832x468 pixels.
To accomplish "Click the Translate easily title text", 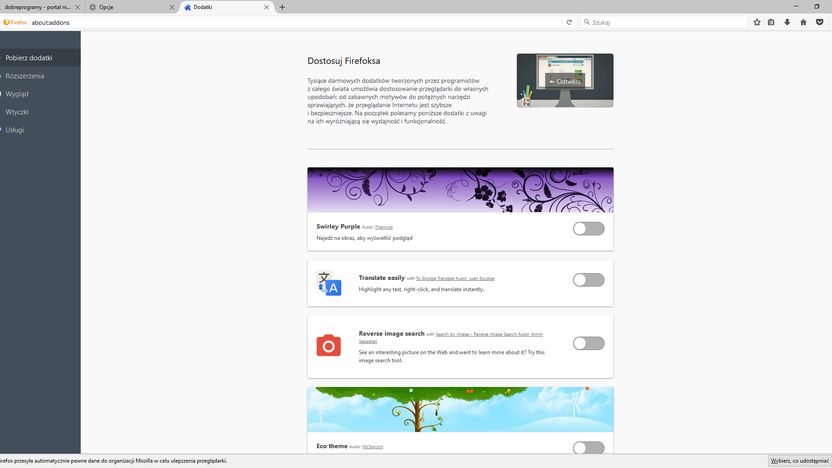I will pyautogui.click(x=382, y=278).
